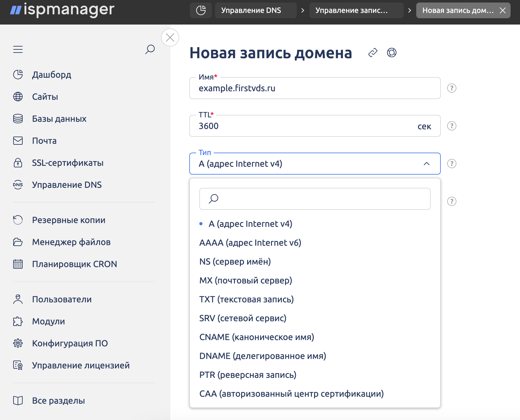Image resolution: width=520 pixels, height=420 pixels.
Task: Select TXT (текстовая запись) option
Action: pos(246,299)
